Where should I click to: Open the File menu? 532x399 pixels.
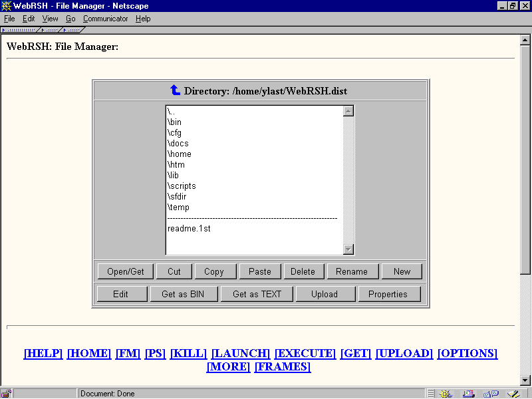[9, 19]
